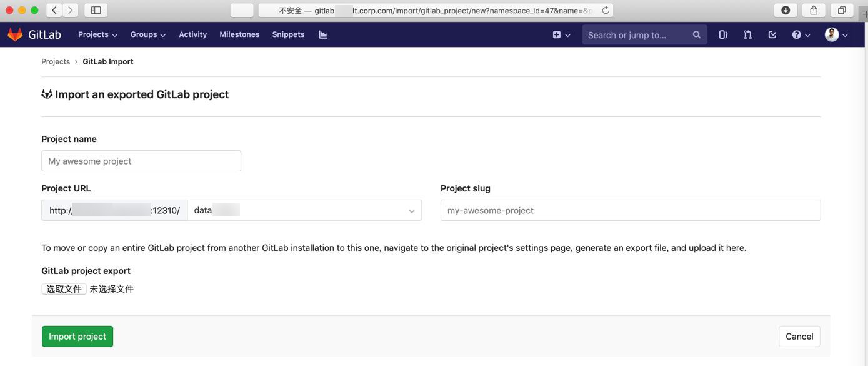This screenshot has height=366, width=868.
Task: Click the GitLab Import breadcrumb
Action: pyautogui.click(x=108, y=61)
